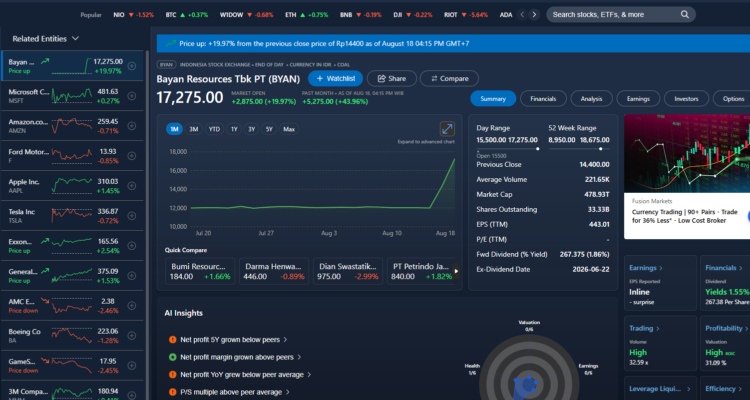
Task: Open the Summary tab
Action: click(x=493, y=99)
